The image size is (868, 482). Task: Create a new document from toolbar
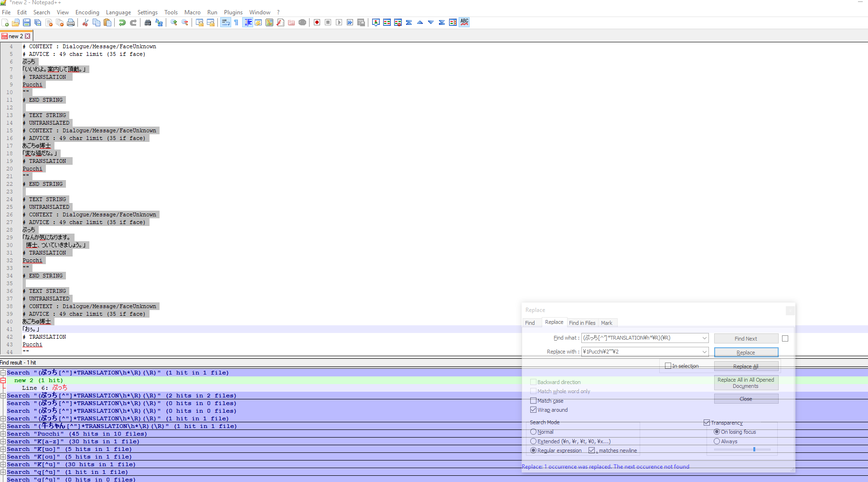tap(5, 22)
